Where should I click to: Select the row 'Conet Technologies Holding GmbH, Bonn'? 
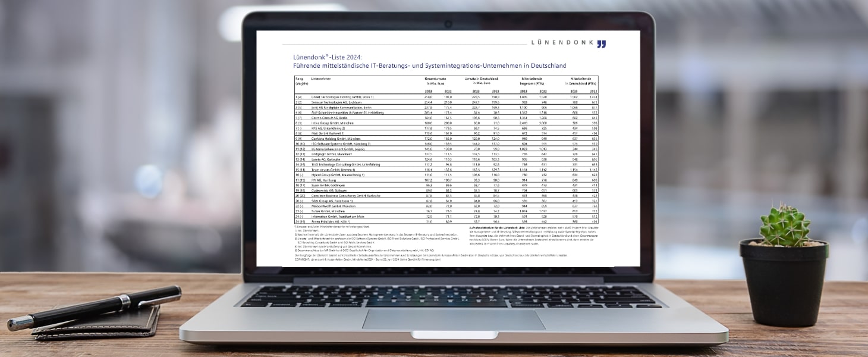[x=446, y=96]
